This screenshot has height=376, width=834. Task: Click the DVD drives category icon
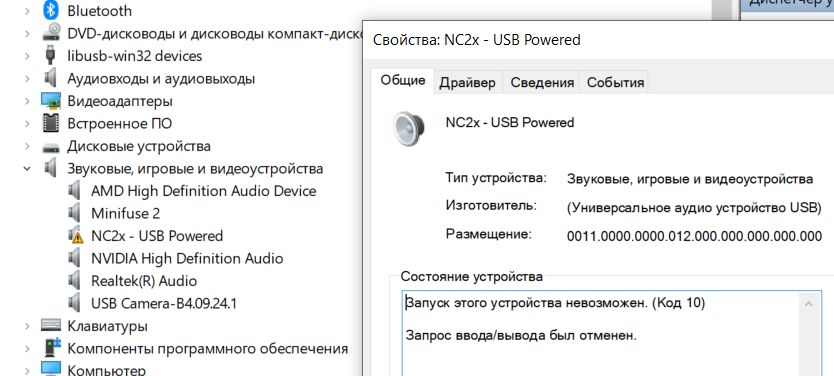51,33
